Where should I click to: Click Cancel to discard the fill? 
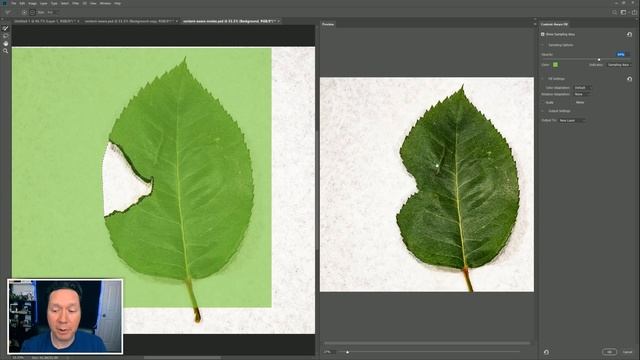[627, 352]
